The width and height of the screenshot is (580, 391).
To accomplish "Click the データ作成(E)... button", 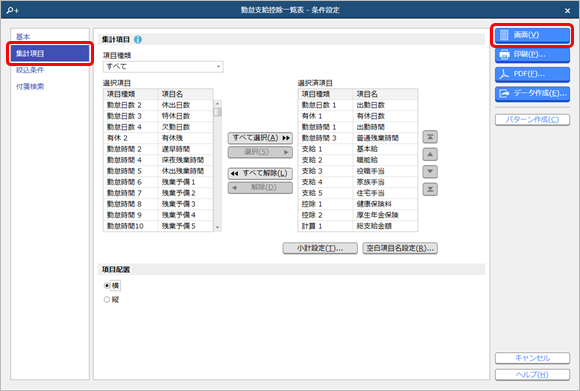I will [x=532, y=93].
